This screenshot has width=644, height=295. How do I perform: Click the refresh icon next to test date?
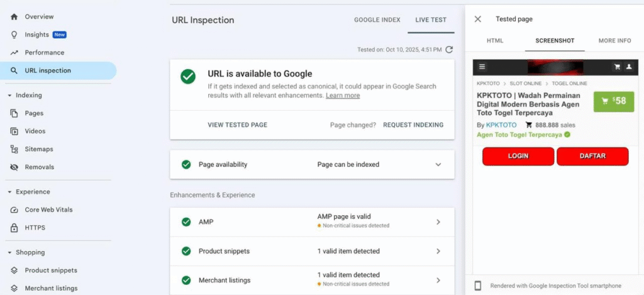[x=449, y=50]
